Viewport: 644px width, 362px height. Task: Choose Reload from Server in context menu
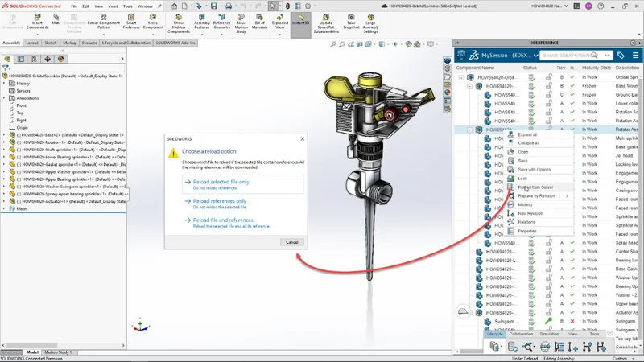[535, 187]
